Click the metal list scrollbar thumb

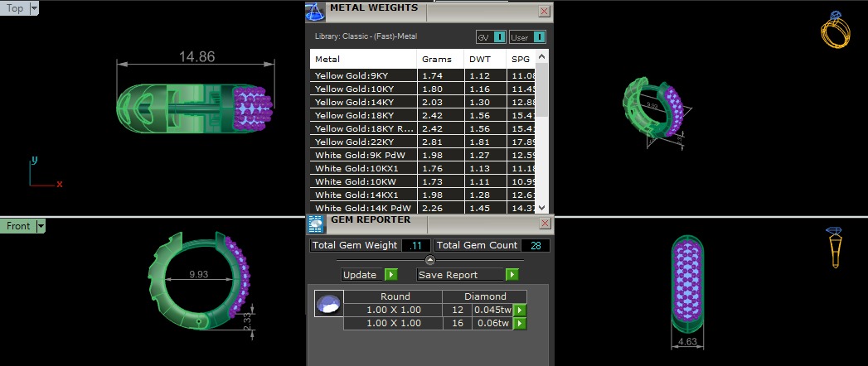coord(542,89)
